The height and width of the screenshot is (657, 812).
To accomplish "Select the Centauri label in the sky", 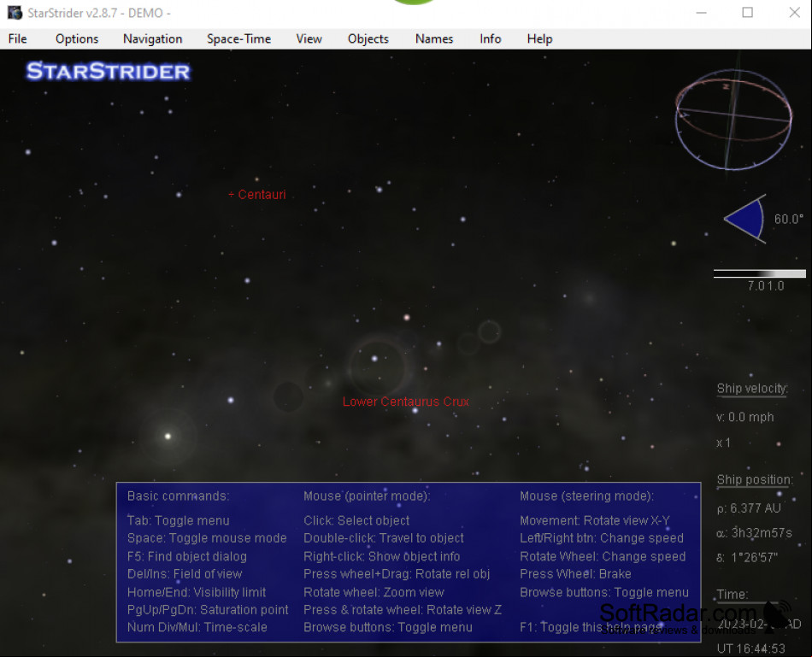I will tap(257, 195).
